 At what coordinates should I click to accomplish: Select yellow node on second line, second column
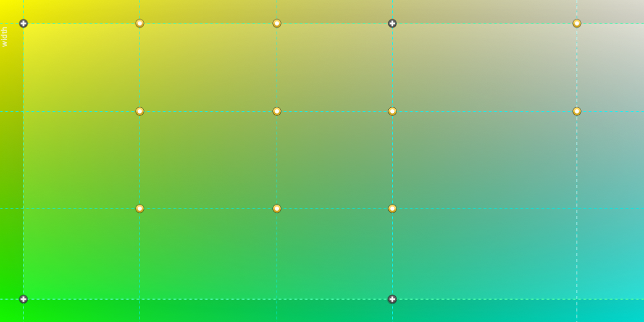pyautogui.click(x=140, y=111)
